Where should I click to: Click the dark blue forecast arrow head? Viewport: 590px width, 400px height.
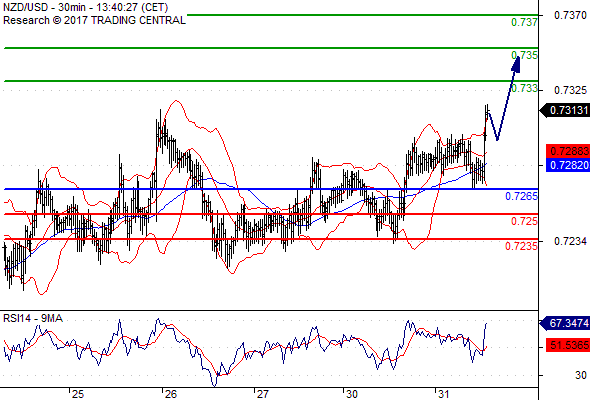[x=516, y=64]
